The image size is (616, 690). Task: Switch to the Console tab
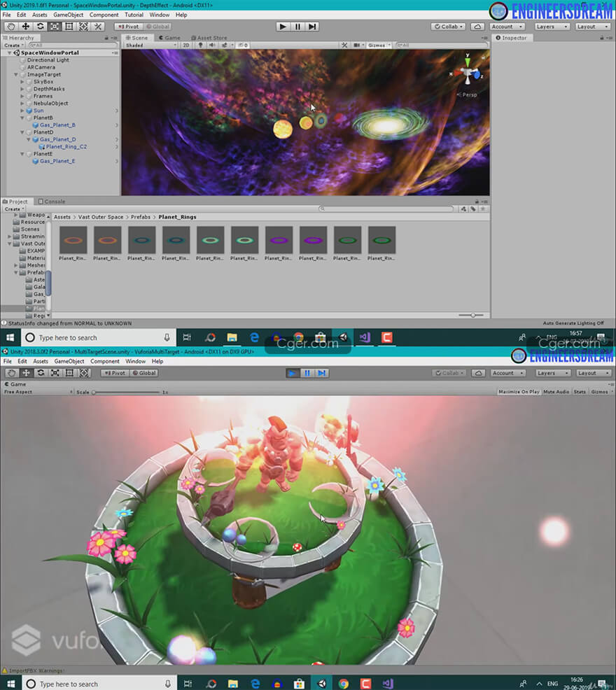52,202
